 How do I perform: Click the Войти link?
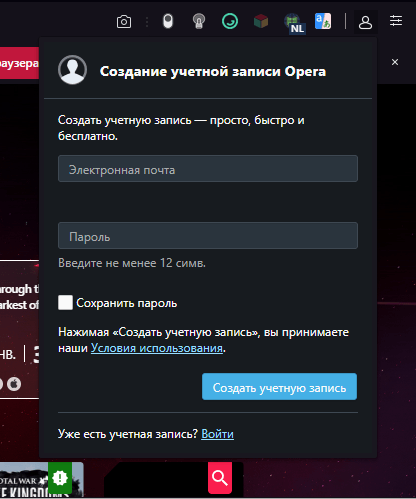click(217, 434)
